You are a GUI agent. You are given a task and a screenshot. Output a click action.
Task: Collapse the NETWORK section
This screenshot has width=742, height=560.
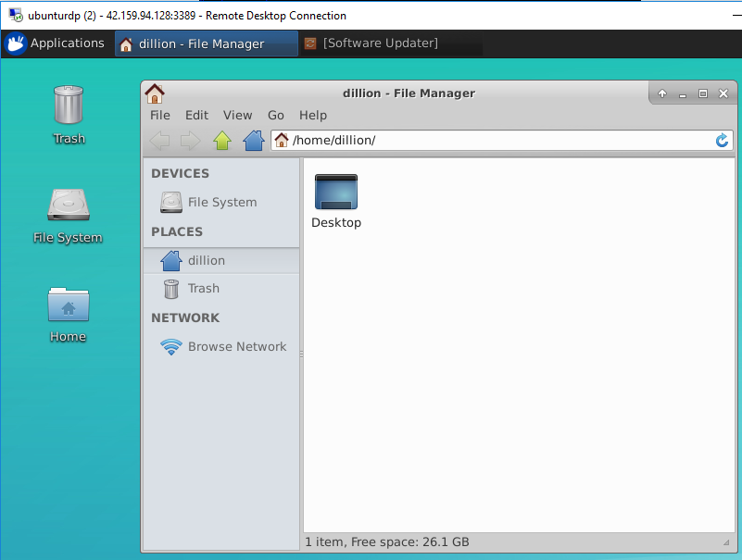click(x=185, y=317)
